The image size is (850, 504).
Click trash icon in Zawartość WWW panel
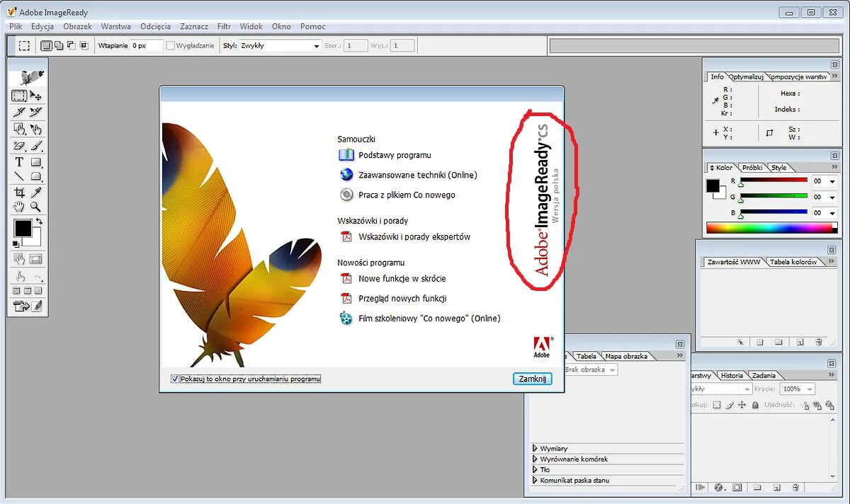pyautogui.click(x=819, y=342)
